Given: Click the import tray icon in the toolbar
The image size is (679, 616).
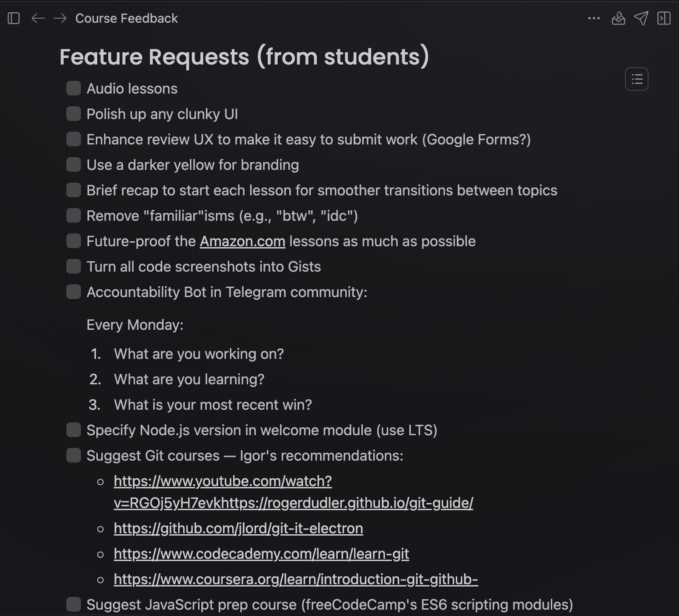Looking at the screenshot, I should [x=618, y=18].
